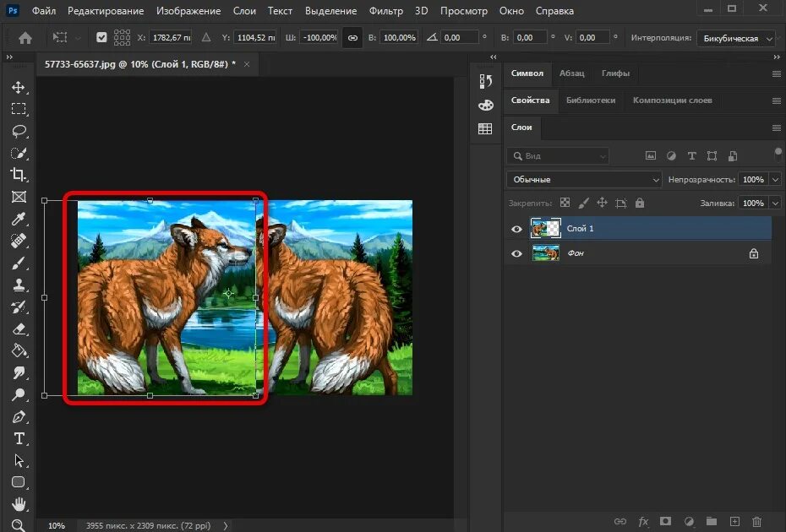Add a layer style fx

tap(643, 521)
